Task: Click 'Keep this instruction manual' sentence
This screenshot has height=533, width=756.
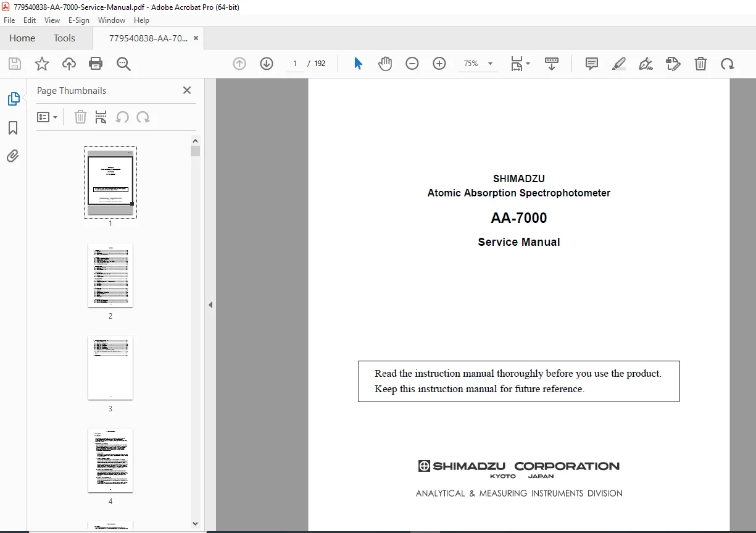Action: click(480, 389)
